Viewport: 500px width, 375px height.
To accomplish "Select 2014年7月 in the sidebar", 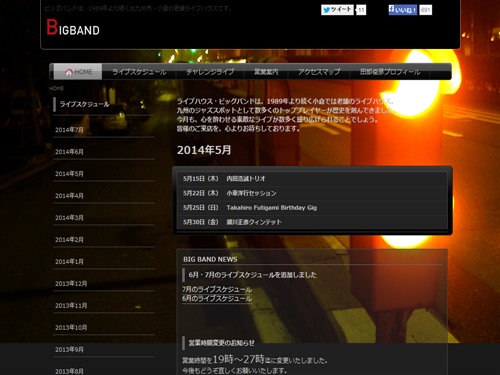I will point(69,130).
